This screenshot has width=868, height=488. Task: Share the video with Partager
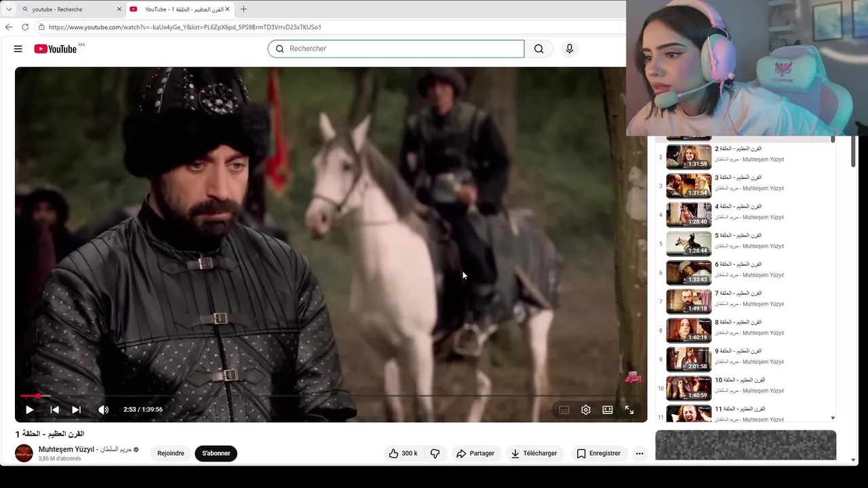tap(475, 453)
